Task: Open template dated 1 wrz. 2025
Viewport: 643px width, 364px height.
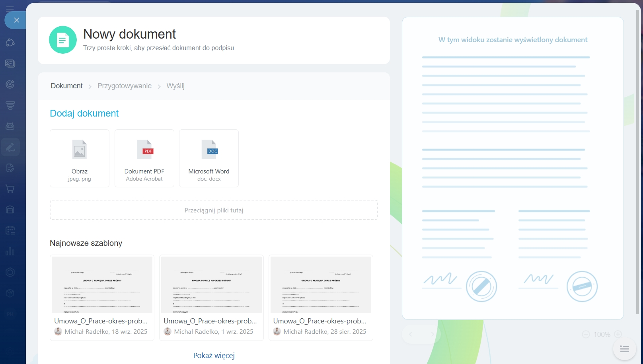Action: (x=211, y=298)
